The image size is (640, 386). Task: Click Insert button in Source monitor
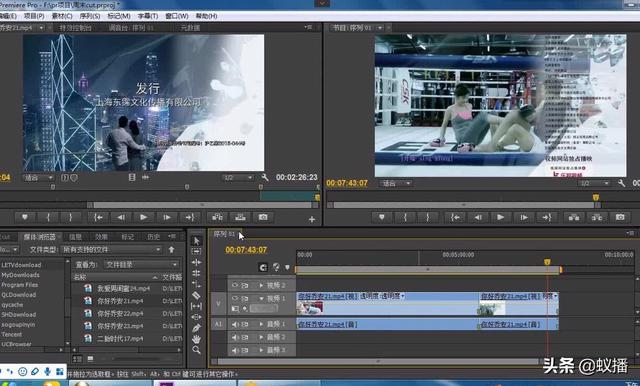pyautogui.click(x=218, y=217)
